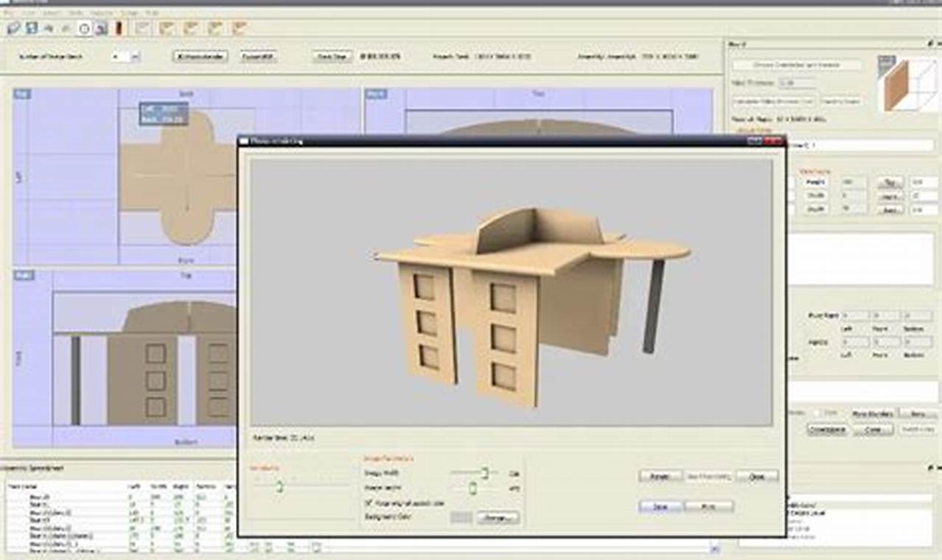
Task: Click the Render button in the photo dialog
Action: (660, 476)
